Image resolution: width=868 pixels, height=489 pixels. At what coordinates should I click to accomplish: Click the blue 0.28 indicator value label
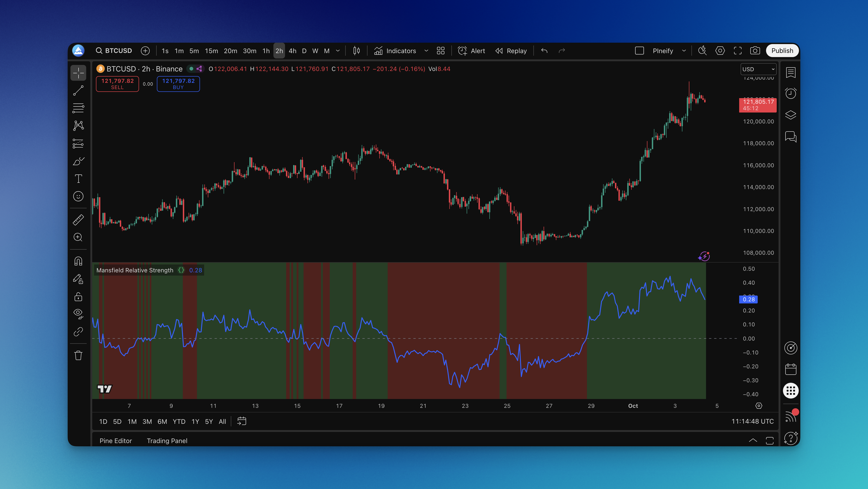[x=748, y=299]
